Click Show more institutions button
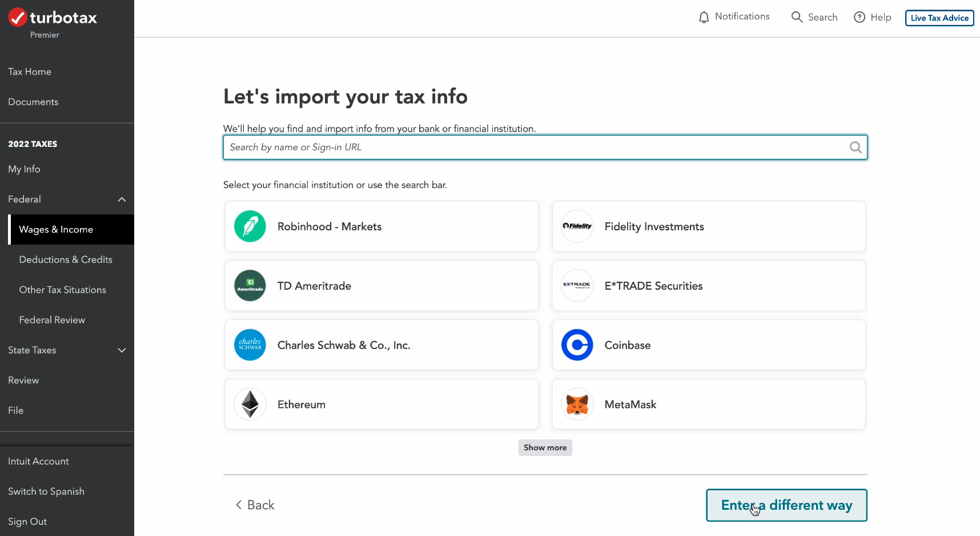The image size is (980, 536). pyautogui.click(x=545, y=447)
